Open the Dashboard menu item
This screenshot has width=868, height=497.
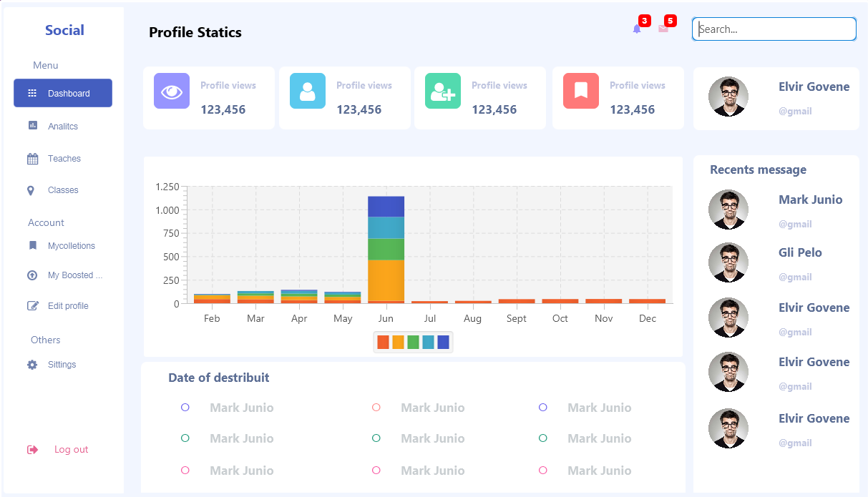click(x=63, y=93)
